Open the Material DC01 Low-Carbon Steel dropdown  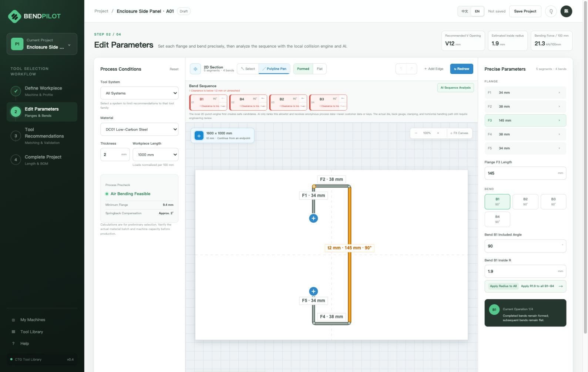click(139, 129)
